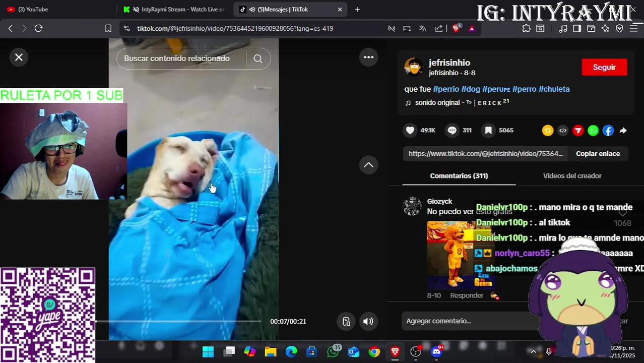Open Leo AI sparkle icon
644x363 pixels.
point(605,29)
